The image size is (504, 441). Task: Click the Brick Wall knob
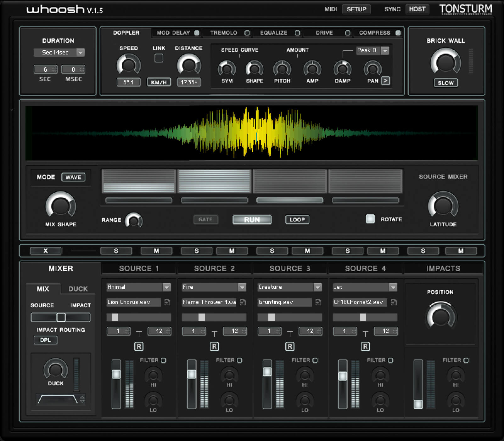(x=445, y=62)
